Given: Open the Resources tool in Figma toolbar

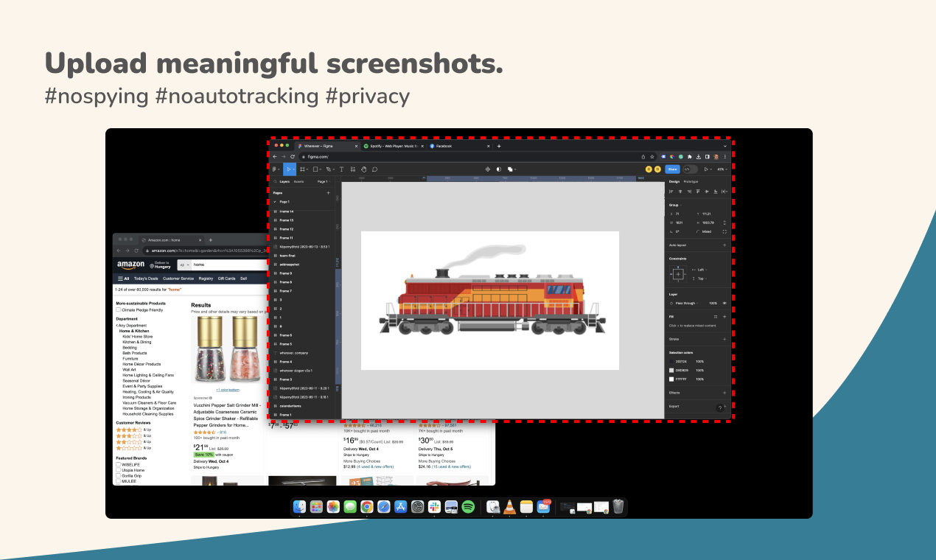Looking at the screenshot, I should 352,169.
